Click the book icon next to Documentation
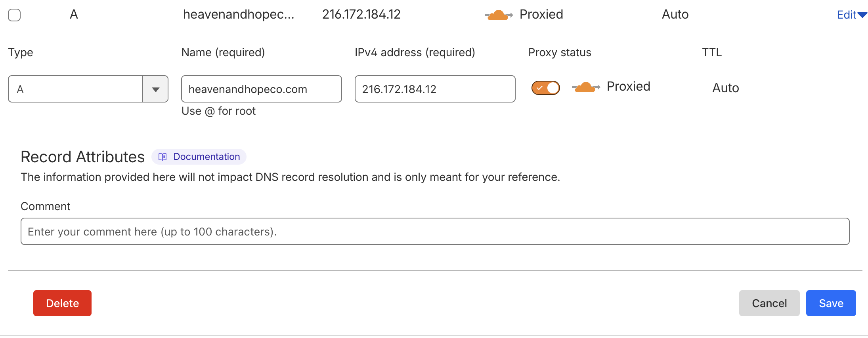Screen dimensions: 868x338 coord(163,157)
